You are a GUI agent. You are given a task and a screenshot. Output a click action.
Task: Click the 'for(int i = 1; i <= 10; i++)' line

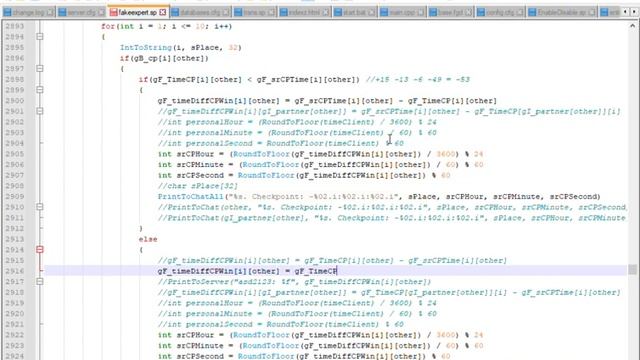tap(167, 26)
